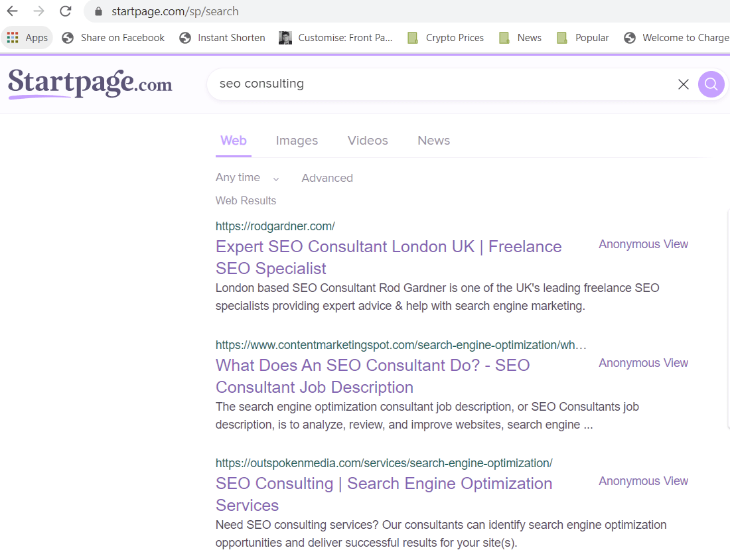
Task: Click the padlock site security icon
Action: [98, 12]
